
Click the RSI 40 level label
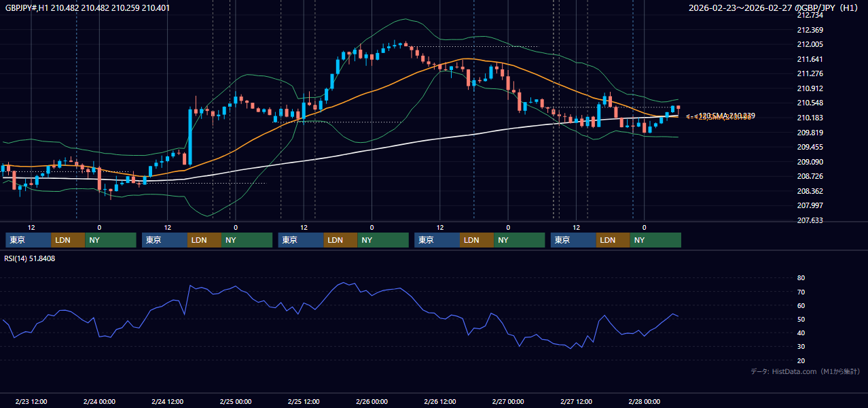click(801, 333)
